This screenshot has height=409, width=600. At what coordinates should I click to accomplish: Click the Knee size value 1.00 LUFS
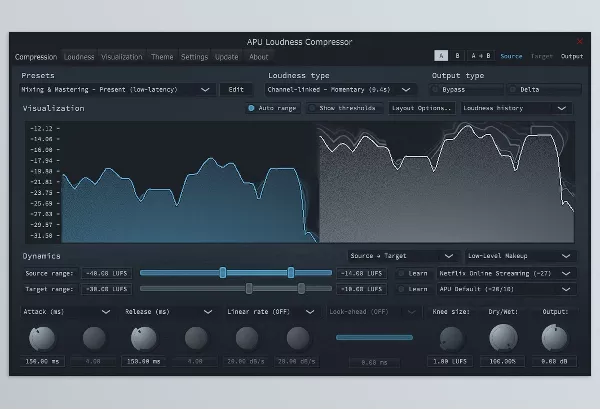coord(450,361)
